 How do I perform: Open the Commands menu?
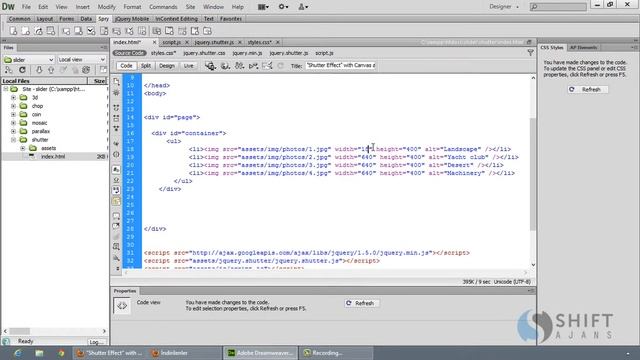coord(163,7)
